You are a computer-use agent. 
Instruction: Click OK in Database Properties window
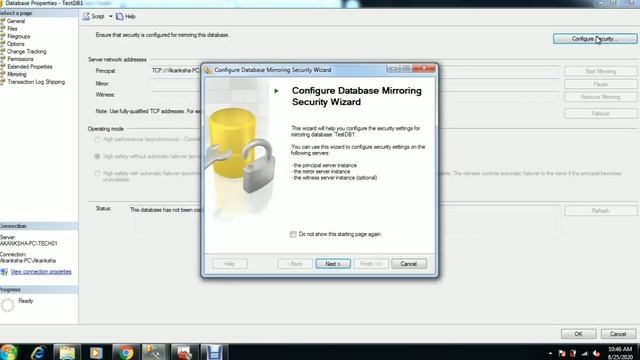[x=578, y=334]
